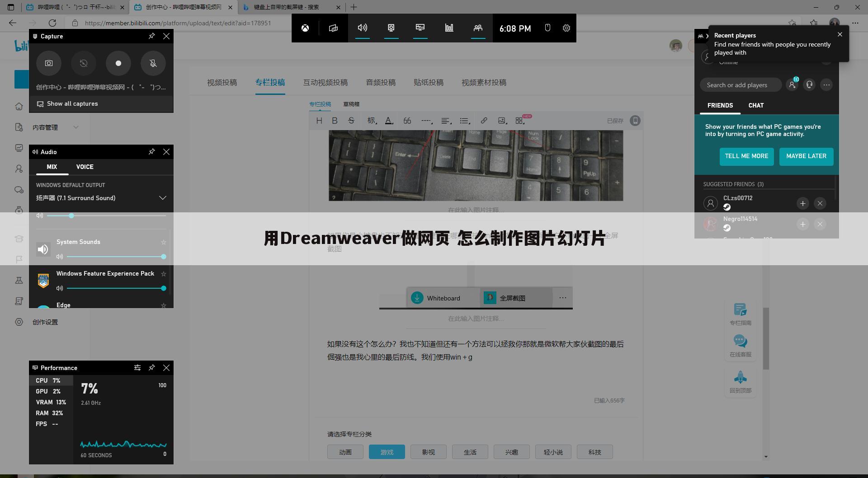The image size is (868, 478).
Task: Collapse the 内容管理 sidebar section
Action: tap(76, 127)
